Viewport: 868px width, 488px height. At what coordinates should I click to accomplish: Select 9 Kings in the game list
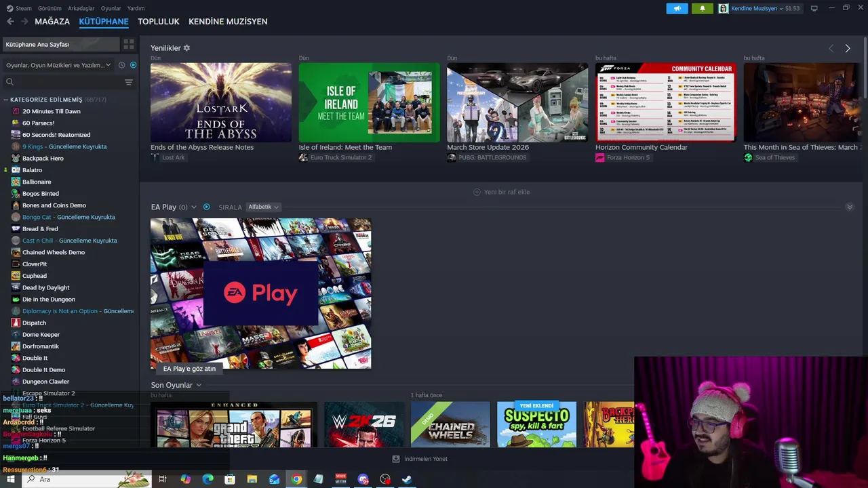64,146
